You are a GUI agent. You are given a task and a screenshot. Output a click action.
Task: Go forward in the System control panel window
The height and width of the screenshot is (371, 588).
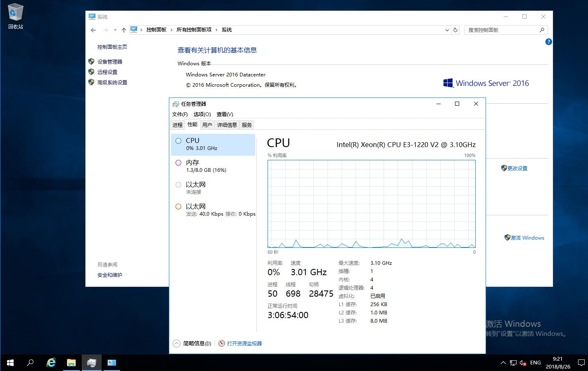click(x=105, y=30)
